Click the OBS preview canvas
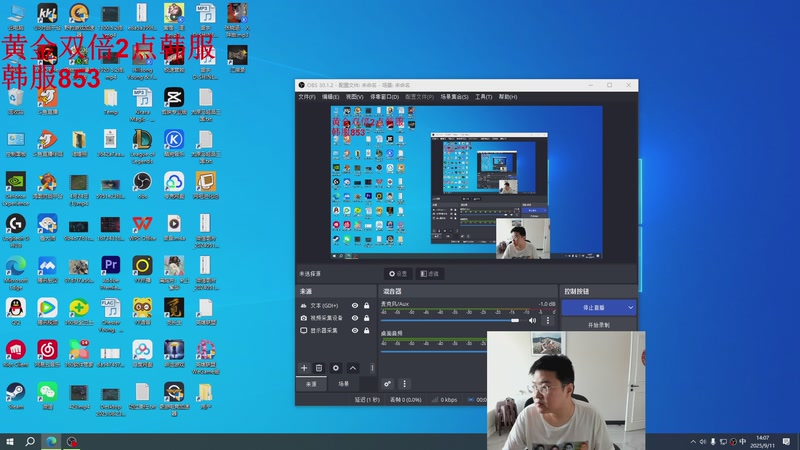The width and height of the screenshot is (800, 450). point(466,182)
